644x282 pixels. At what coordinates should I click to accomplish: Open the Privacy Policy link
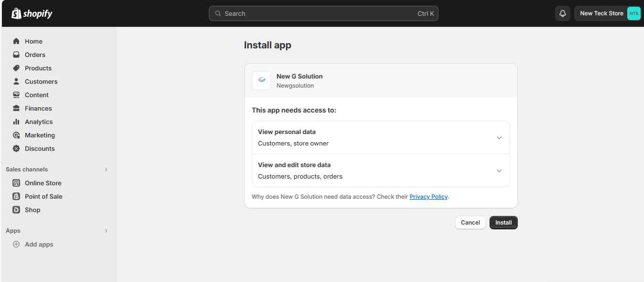click(x=428, y=197)
